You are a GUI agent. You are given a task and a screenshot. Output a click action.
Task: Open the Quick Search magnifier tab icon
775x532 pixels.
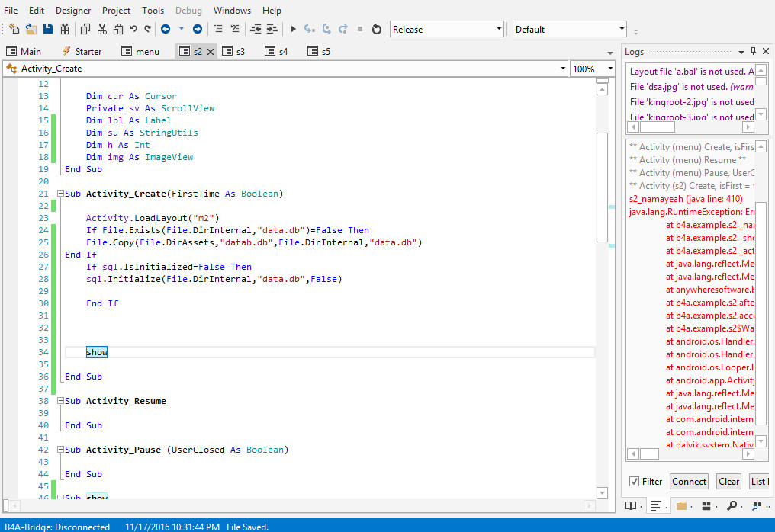732,505
